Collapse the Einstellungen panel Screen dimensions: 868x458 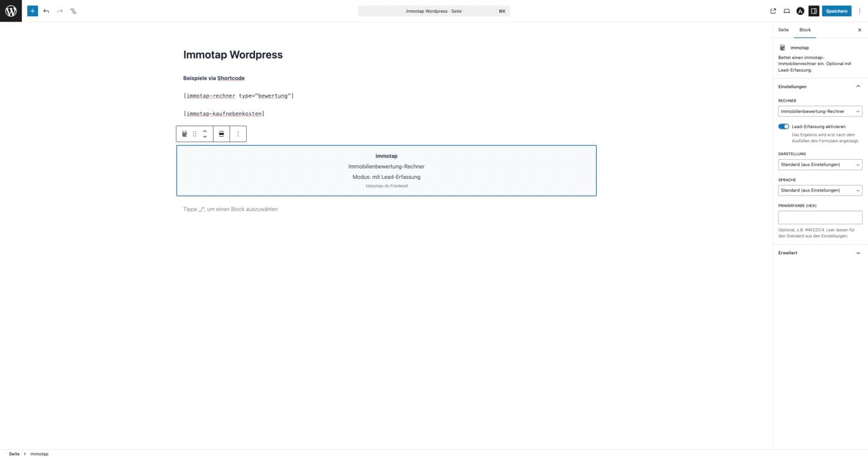[x=820, y=87]
